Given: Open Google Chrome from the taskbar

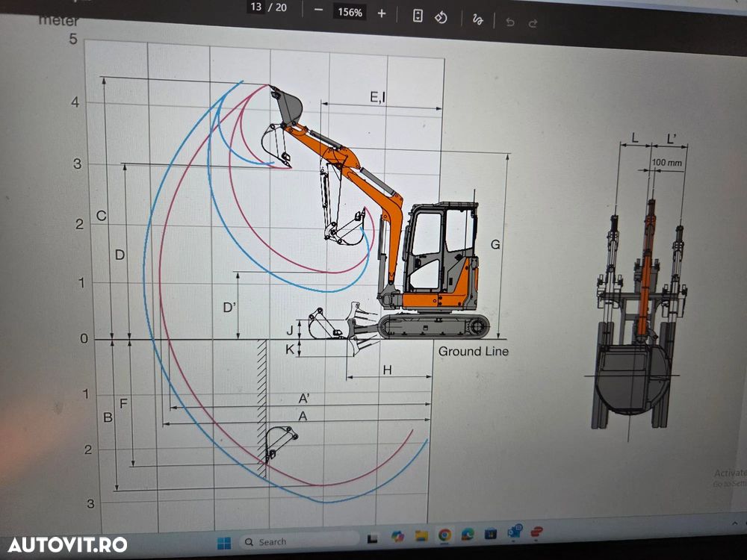Looking at the screenshot, I should pos(444,535).
